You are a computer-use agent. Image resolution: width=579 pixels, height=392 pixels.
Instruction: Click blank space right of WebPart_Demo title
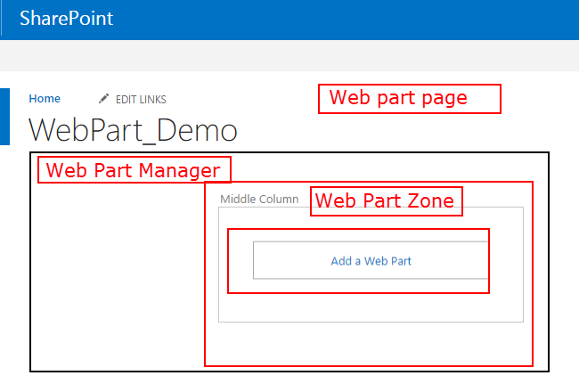(x=401, y=134)
